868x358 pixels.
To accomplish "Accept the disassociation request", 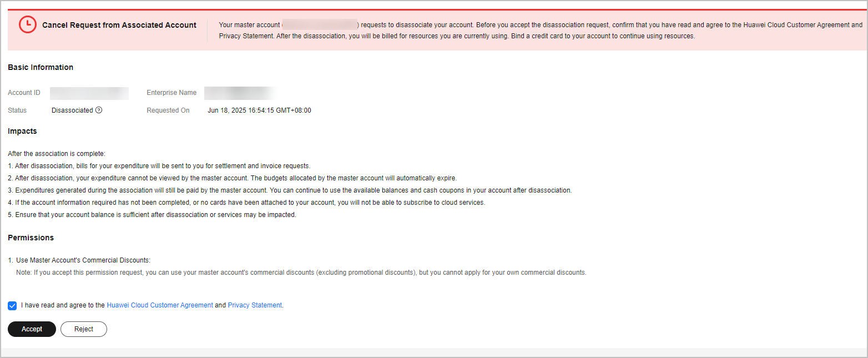I will click(32, 329).
